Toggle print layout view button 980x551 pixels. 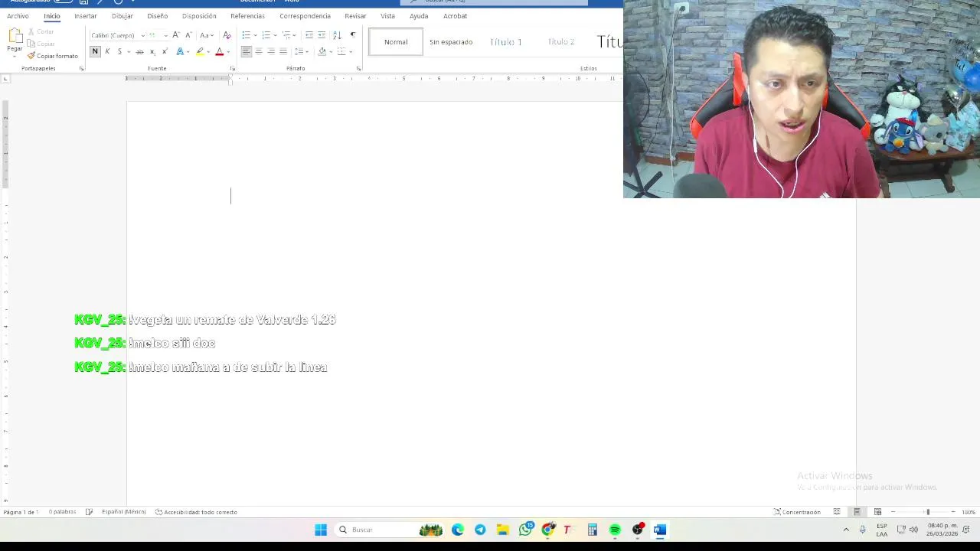click(857, 512)
